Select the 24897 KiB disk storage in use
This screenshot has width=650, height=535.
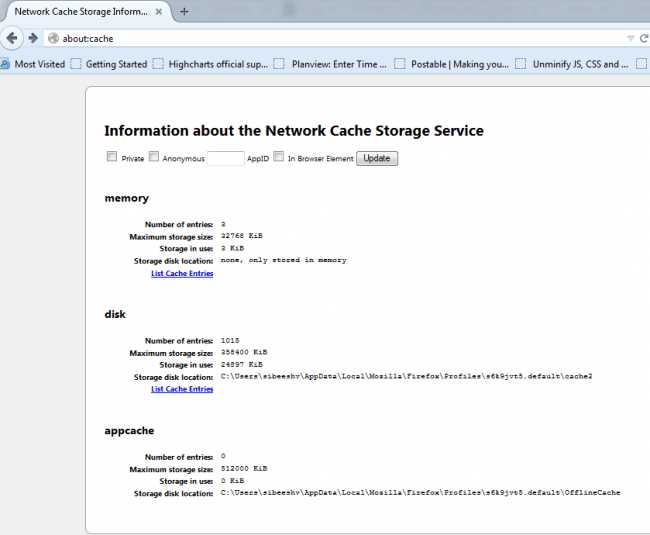(242, 365)
